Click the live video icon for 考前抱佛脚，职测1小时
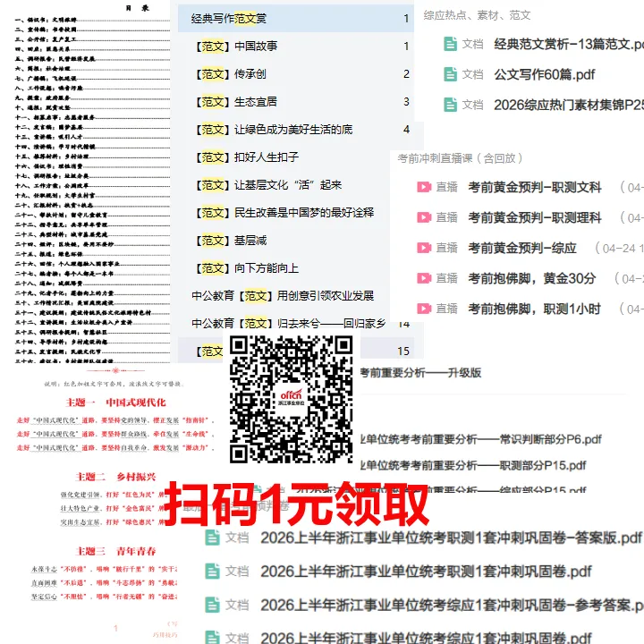 (x=424, y=309)
